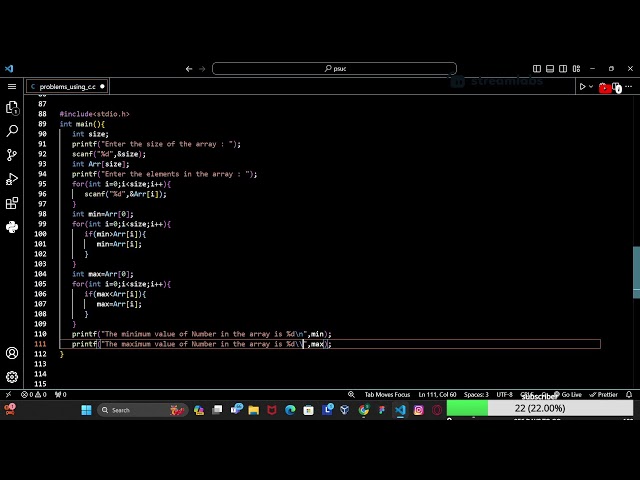Toggle Tab Moves Focus in status bar
The height and width of the screenshot is (480, 640).
pos(387,394)
